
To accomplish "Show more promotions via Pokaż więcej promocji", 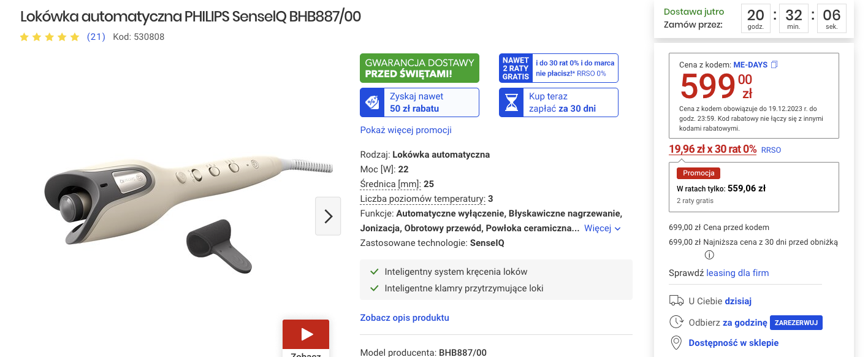I will (406, 130).
